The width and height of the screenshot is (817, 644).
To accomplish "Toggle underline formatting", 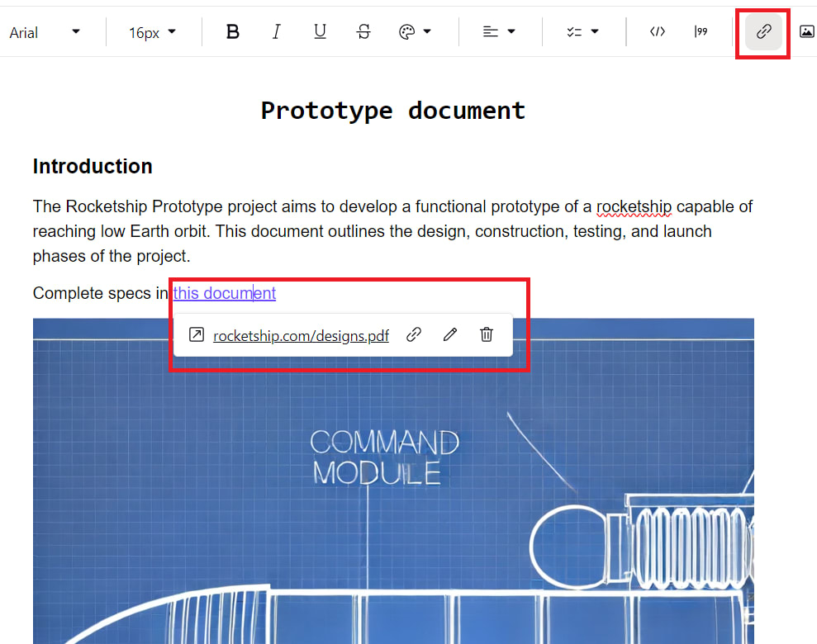I will point(320,31).
